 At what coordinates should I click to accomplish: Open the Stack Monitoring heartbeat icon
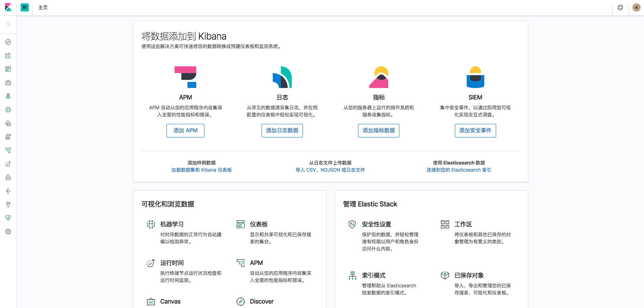[x=8, y=218]
